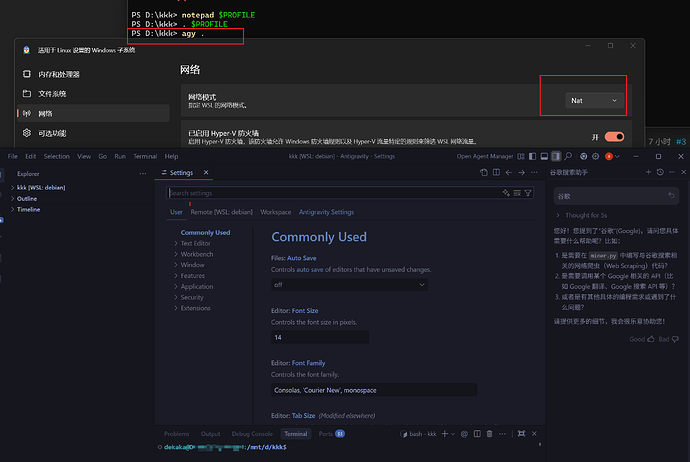Split the terminal icon

tap(477, 434)
